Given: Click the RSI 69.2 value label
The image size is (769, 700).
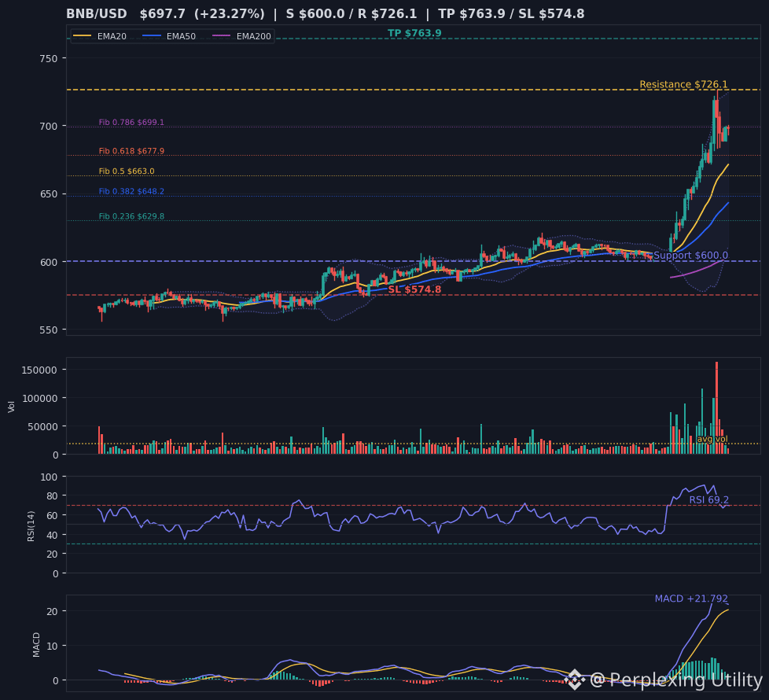Looking at the screenshot, I should tap(708, 500).
